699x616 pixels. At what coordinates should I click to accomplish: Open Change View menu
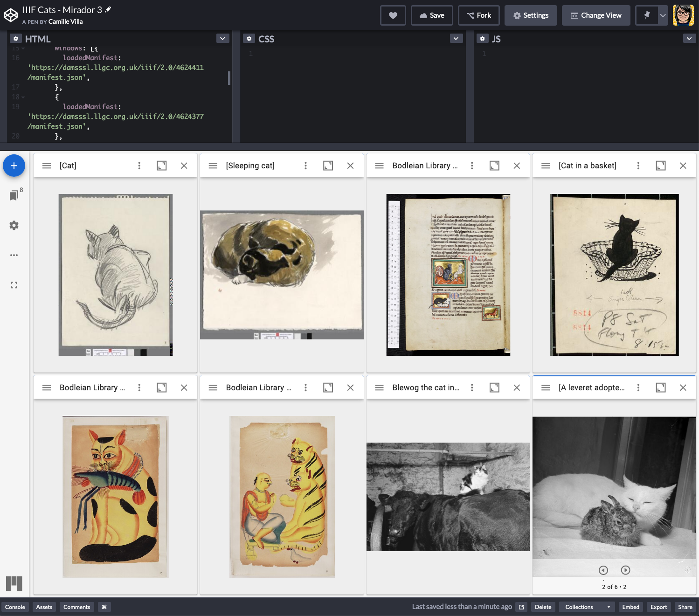(x=596, y=15)
